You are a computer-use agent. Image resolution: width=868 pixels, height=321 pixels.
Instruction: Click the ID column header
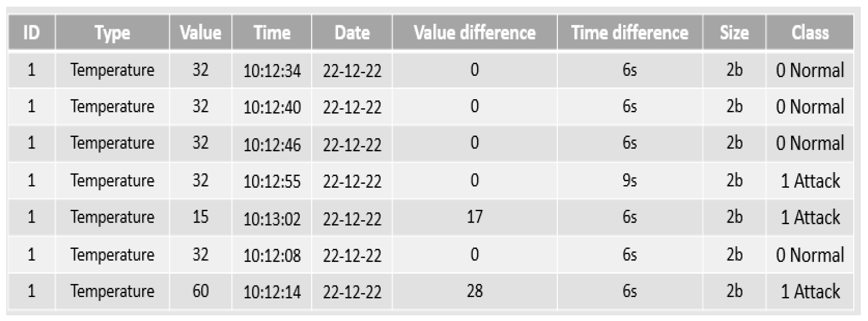pyautogui.click(x=31, y=33)
